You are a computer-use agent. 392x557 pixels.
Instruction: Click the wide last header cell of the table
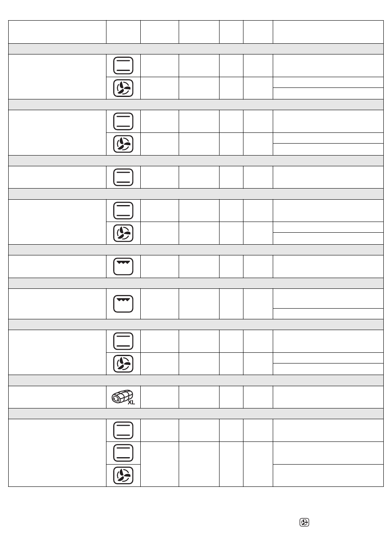click(328, 32)
